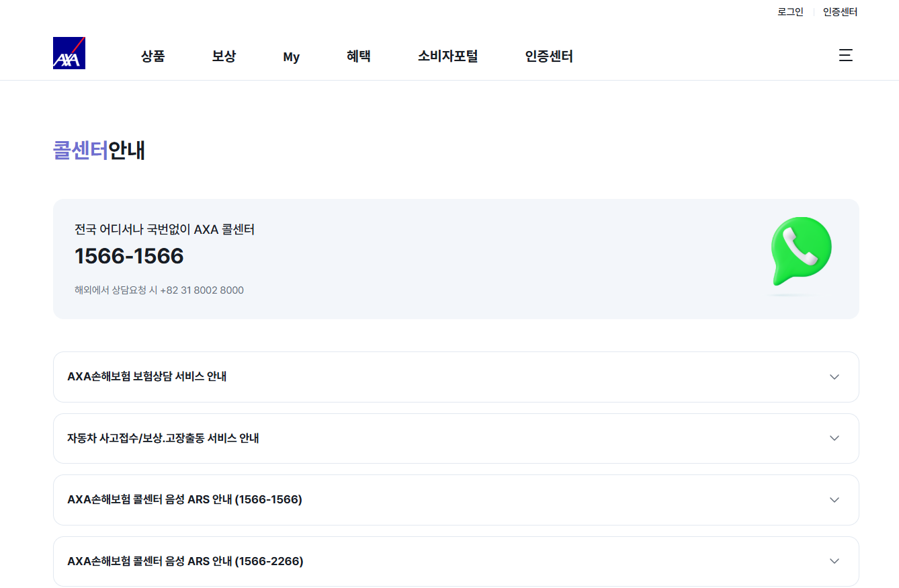Click the 1566-1566 call center number
The height and width of the screenshot is (588, 899).
click(x=129, y=256)
